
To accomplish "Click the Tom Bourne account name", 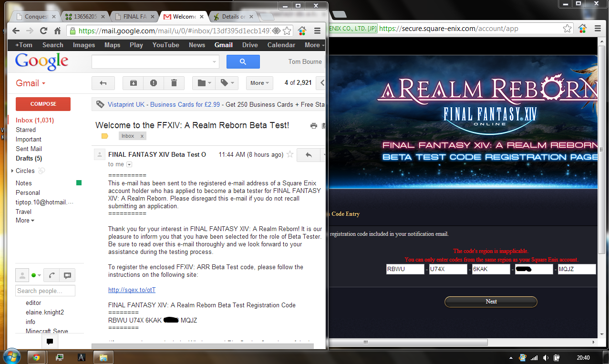I will pos(305,61).
